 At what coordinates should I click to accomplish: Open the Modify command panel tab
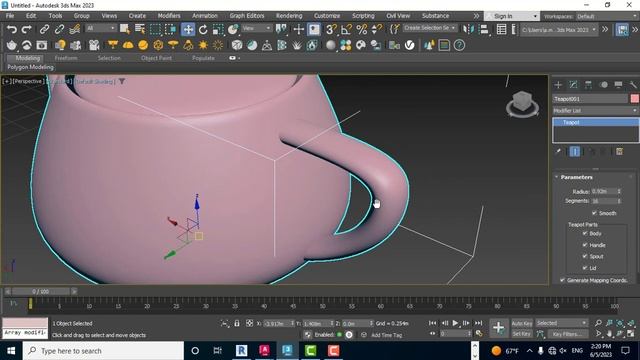pyautogui.click(x=573, y=84)
